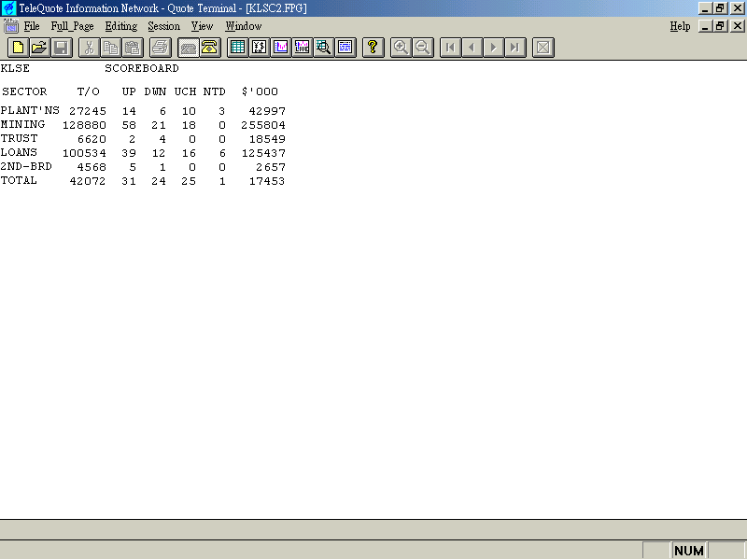Open the File menu
The image size is (747, 560).
[x=32, y=26]
